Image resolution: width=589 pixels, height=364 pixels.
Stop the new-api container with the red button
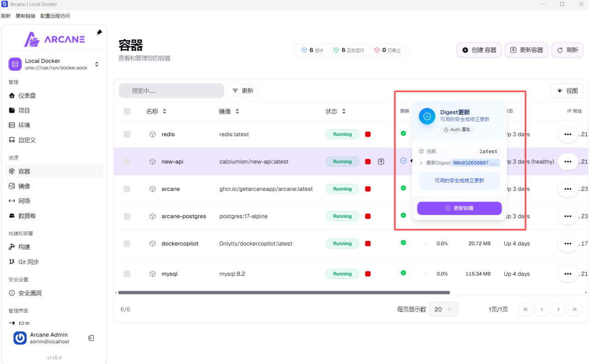(x=368, y=162)
